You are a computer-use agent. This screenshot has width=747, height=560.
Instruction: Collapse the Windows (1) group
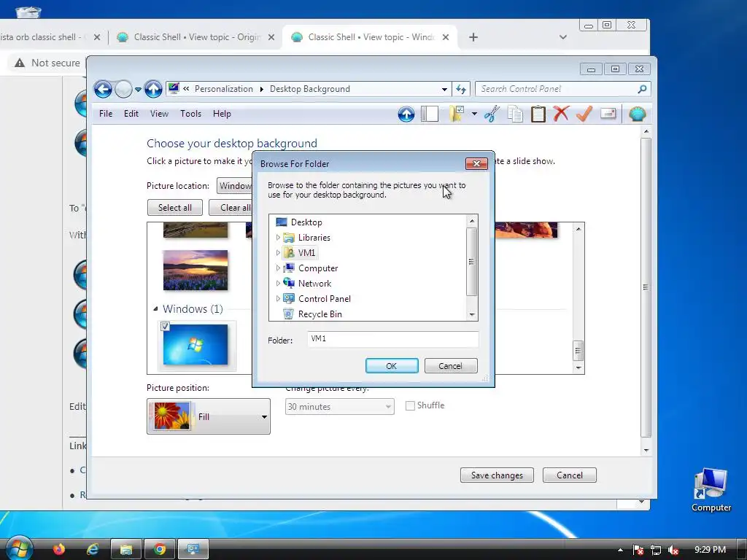click(x=155, y=309)
